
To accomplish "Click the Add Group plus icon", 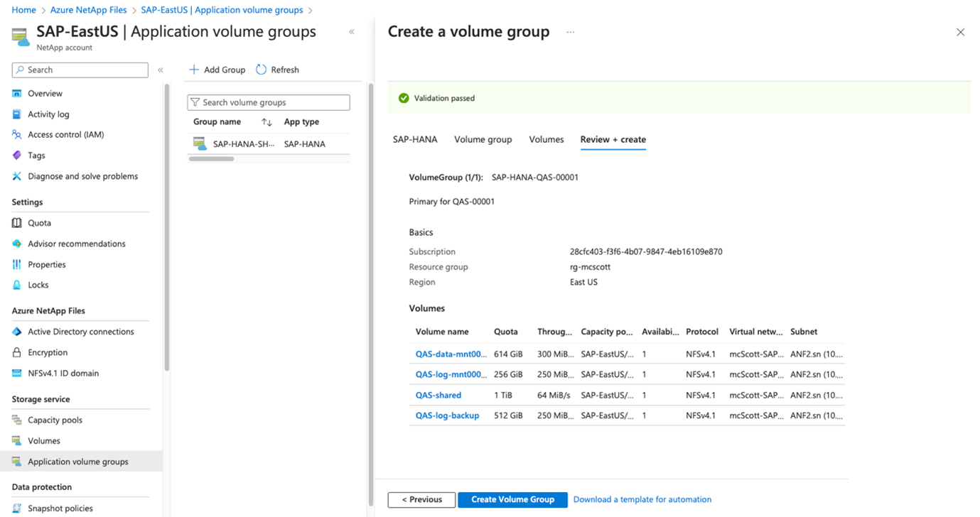I will click(x=193, y=70).
